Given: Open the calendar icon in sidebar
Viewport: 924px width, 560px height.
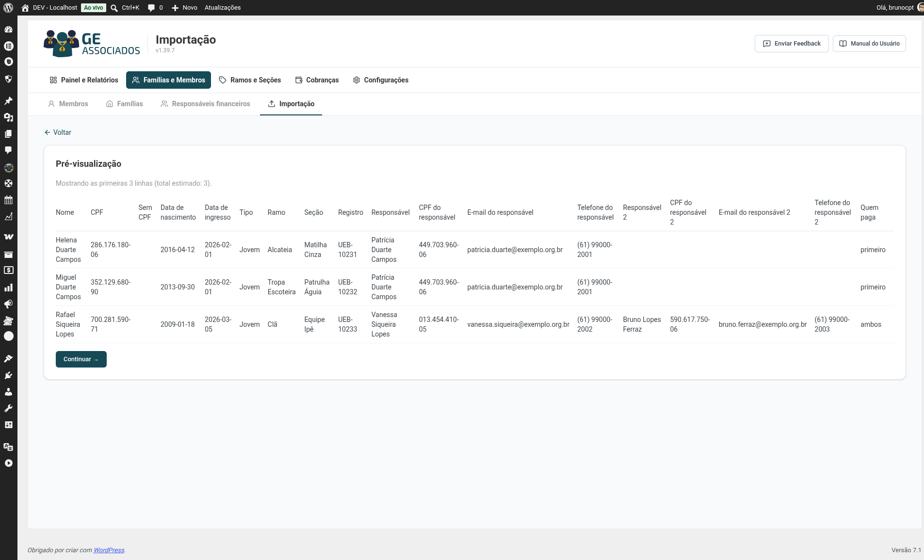Looking at the screenshot, I should click(8, 200).
